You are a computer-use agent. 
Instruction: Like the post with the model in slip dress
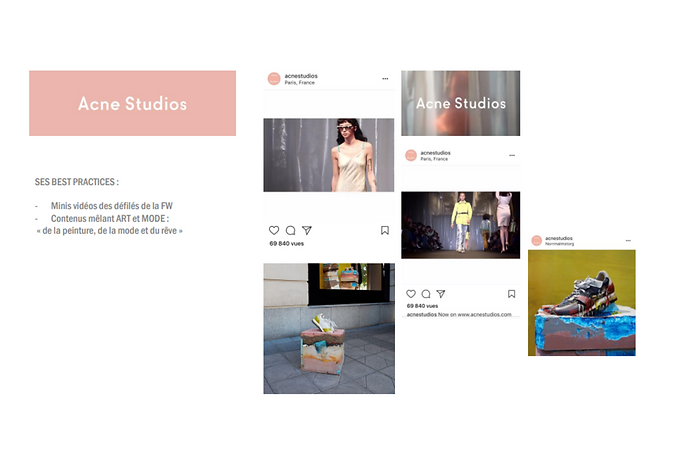pyautogui.click(x=274, y=230)
